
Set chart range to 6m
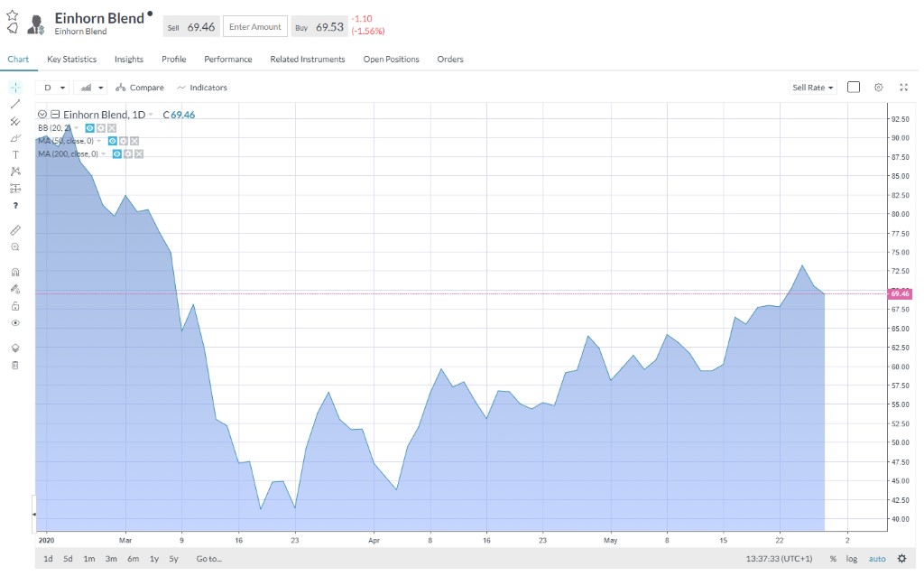click(133, 559)
